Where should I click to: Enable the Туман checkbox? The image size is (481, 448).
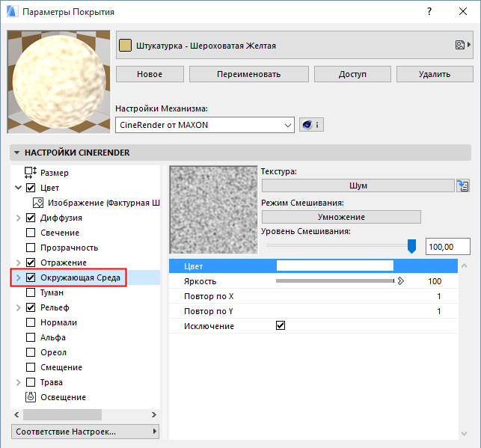[31, 292]
